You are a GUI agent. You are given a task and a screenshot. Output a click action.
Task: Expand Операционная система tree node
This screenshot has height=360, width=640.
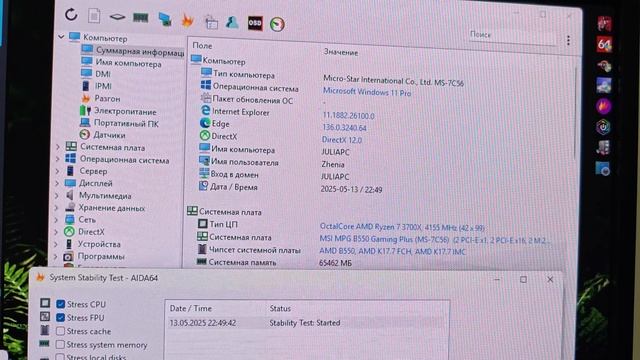click(58, 158)
